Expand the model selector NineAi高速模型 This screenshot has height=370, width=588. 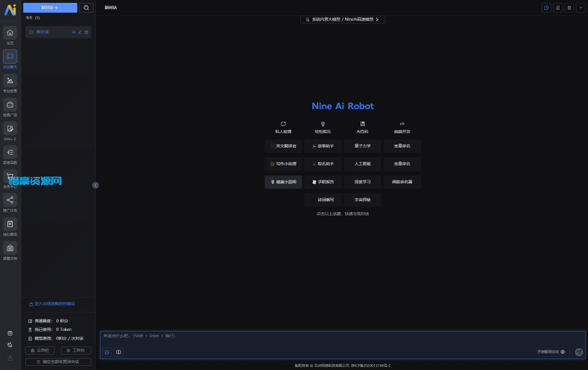pyautogui.click(x=343, y=20)
